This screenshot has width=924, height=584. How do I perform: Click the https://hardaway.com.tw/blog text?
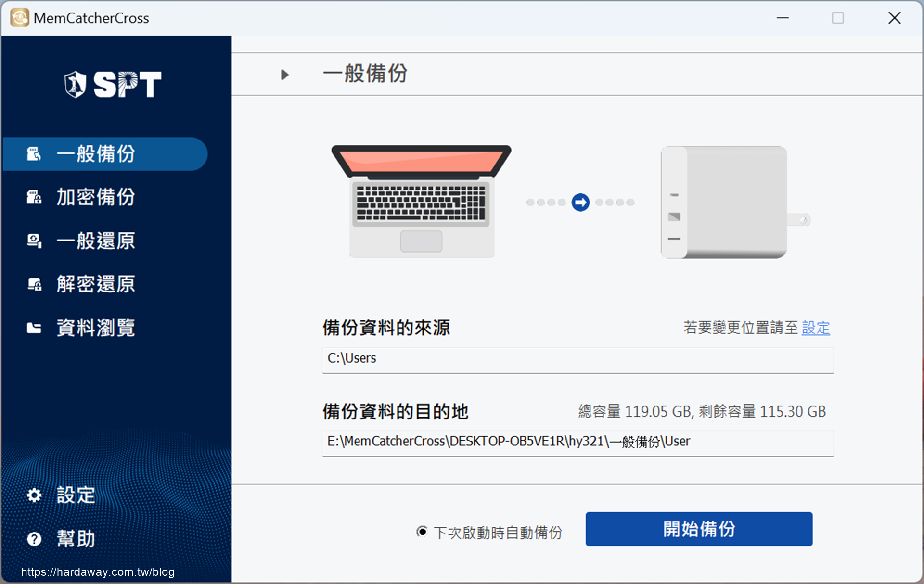98,572
